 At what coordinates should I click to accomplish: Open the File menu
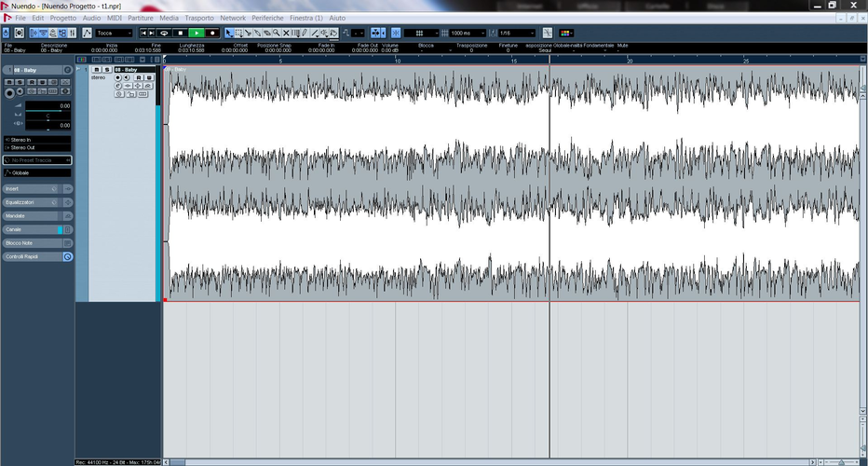20,18
